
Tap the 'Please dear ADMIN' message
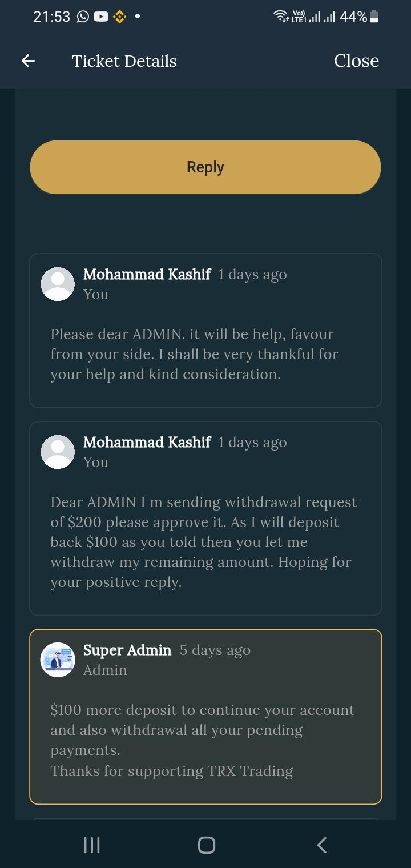[x=194, y=354]
